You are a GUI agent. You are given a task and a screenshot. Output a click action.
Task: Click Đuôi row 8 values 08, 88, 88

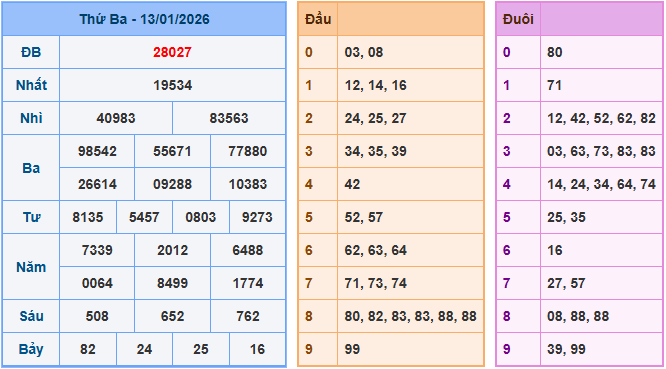tap(578, 316)
